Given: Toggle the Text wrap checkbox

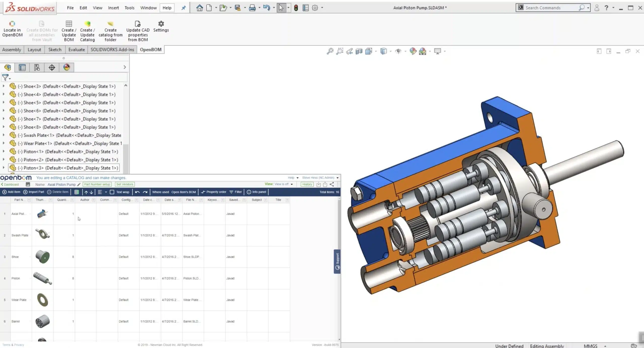Looking at the screenshot, I should click(112, 192).
